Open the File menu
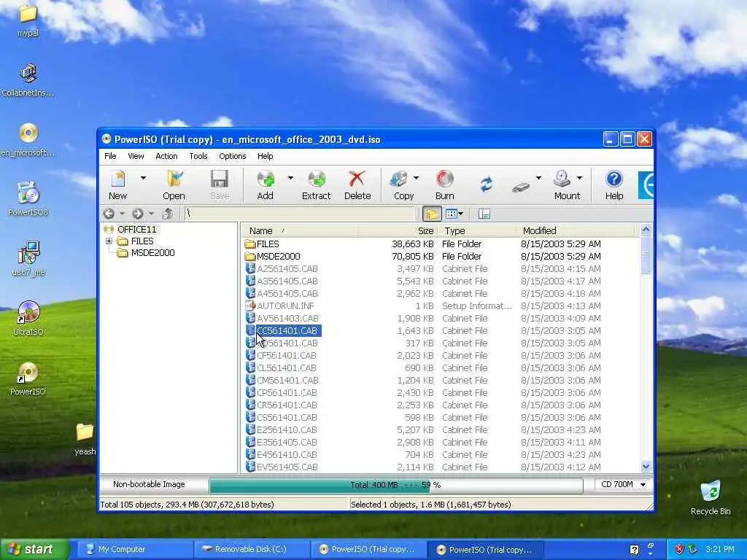 pos(110,156)
